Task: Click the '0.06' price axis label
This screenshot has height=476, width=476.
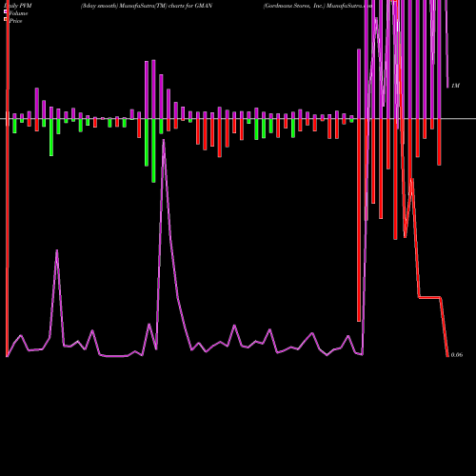Action: pos(457,355)
